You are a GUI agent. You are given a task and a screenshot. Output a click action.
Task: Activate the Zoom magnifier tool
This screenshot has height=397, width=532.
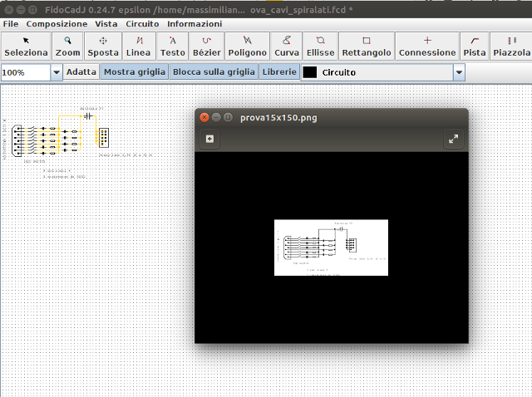[67, 46]
